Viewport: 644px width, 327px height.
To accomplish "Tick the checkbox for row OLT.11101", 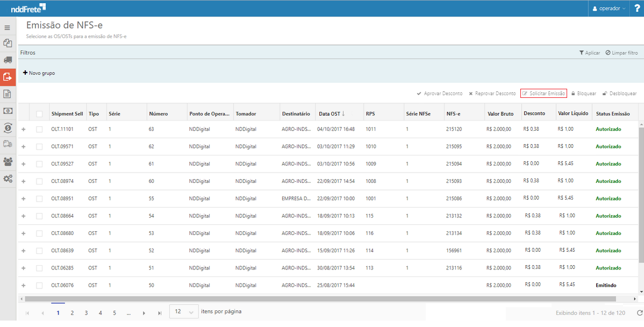I will [x=39, y=130].
